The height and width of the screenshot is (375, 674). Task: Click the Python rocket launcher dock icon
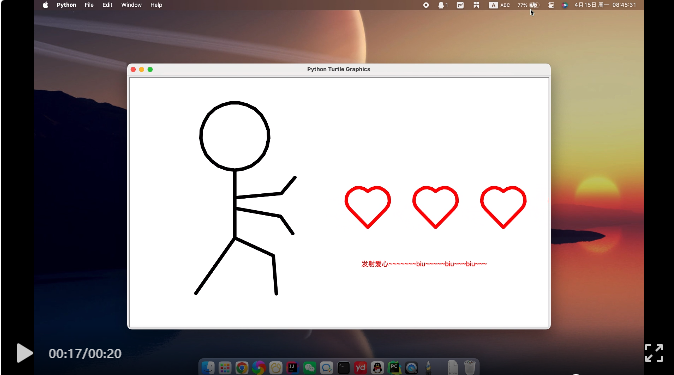coord(428,368)
